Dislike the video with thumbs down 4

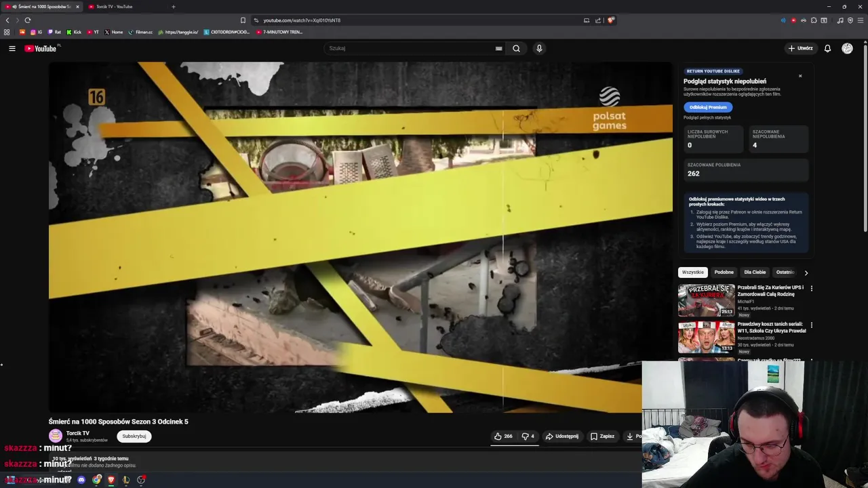(x=528, y=436)
